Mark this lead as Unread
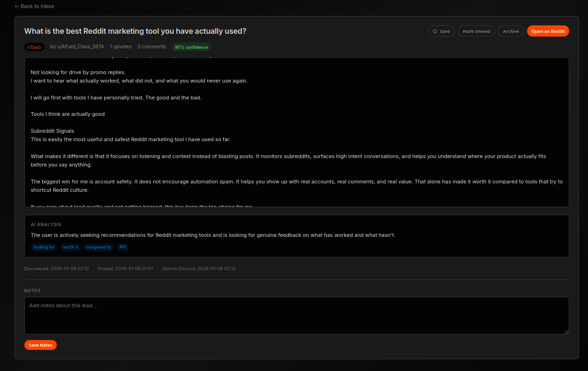The height and width of the screenshot is (371, 588). pos(476,31)
